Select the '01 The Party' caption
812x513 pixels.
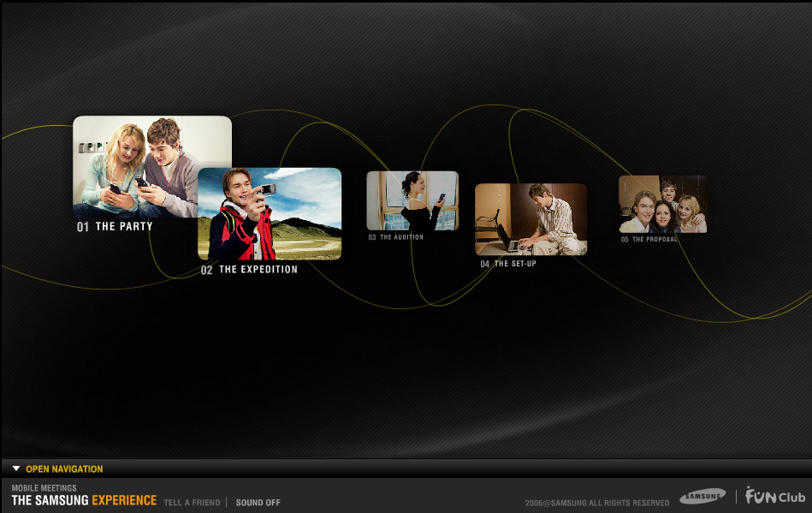click(x=115, y=226)
